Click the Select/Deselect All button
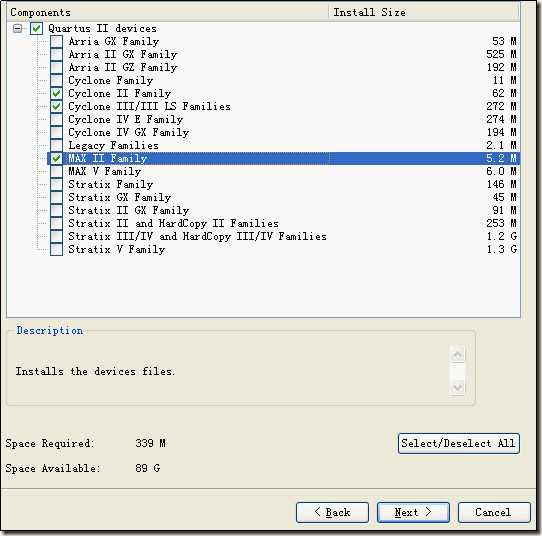 tap(459, 443)
